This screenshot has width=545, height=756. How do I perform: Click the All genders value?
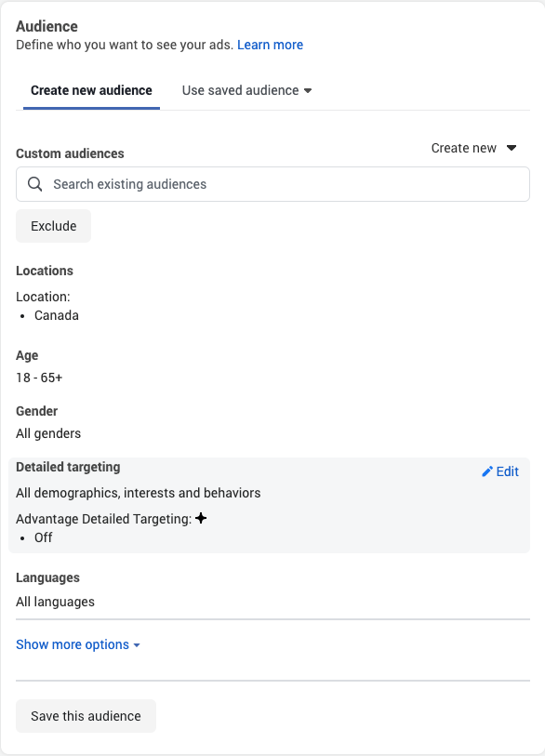click(48, 433)
